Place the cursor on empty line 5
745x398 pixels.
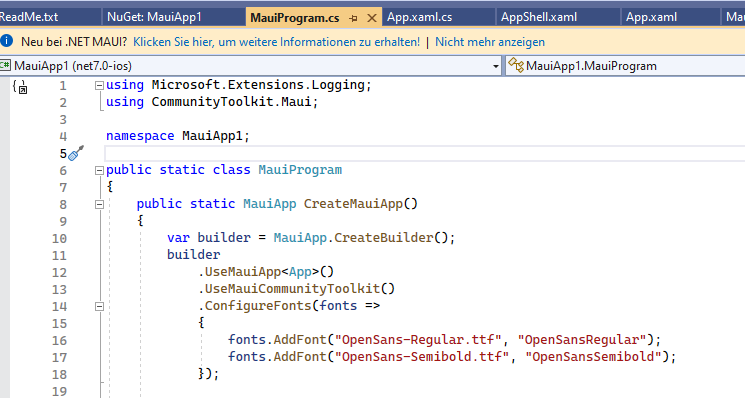425,153
